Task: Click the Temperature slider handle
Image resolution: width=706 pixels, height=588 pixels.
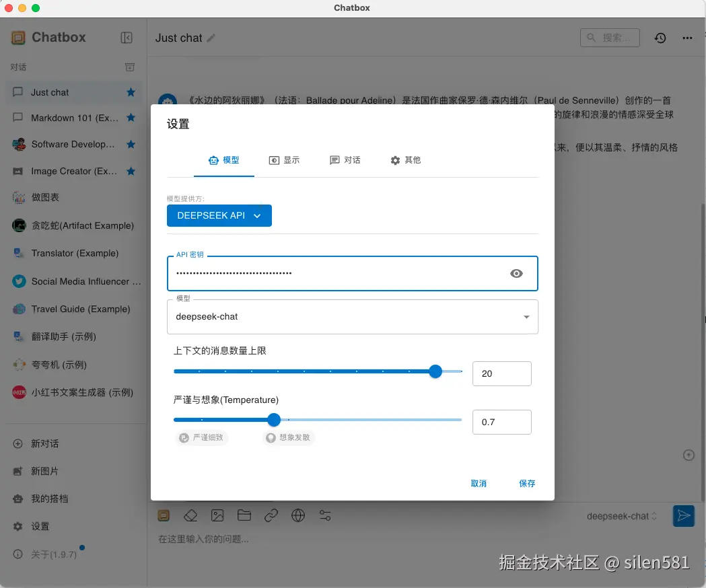Action: 274,420
